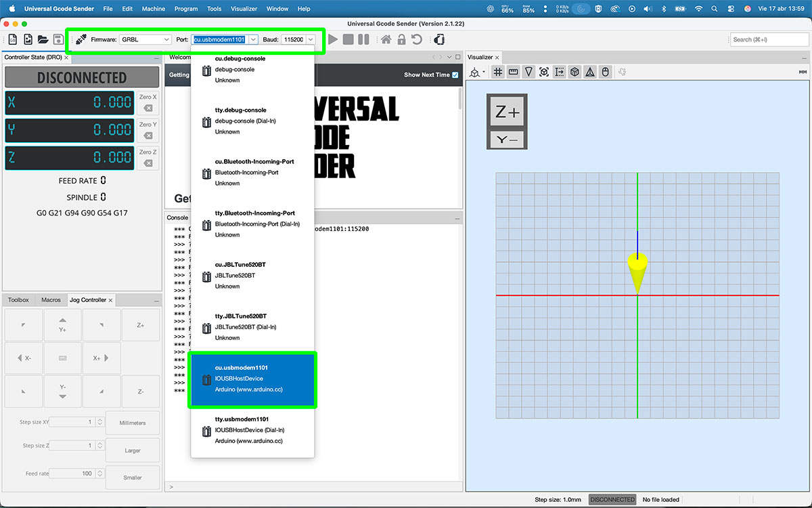Click the dashed arrow plane icon in visualizer

560,72
